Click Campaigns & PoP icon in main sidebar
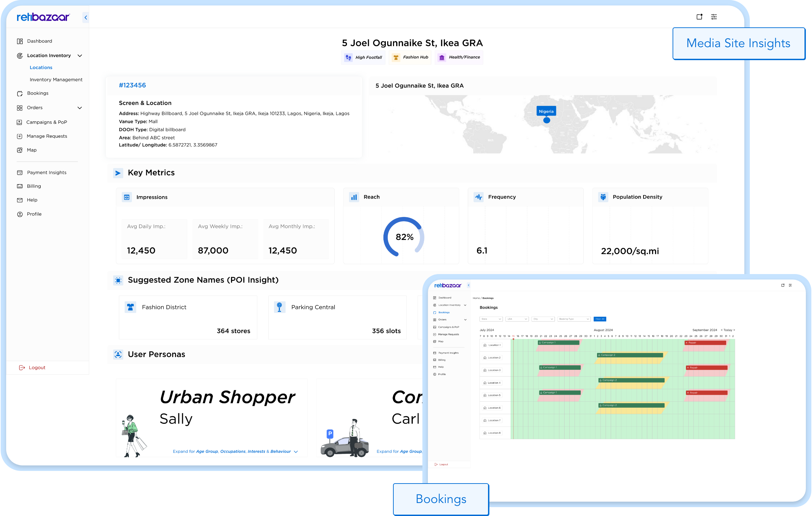The width and height of the screenshot is (812, 516). pos(19,122)
